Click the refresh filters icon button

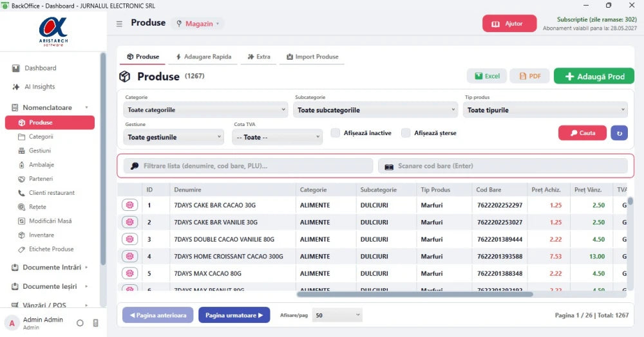620,133
